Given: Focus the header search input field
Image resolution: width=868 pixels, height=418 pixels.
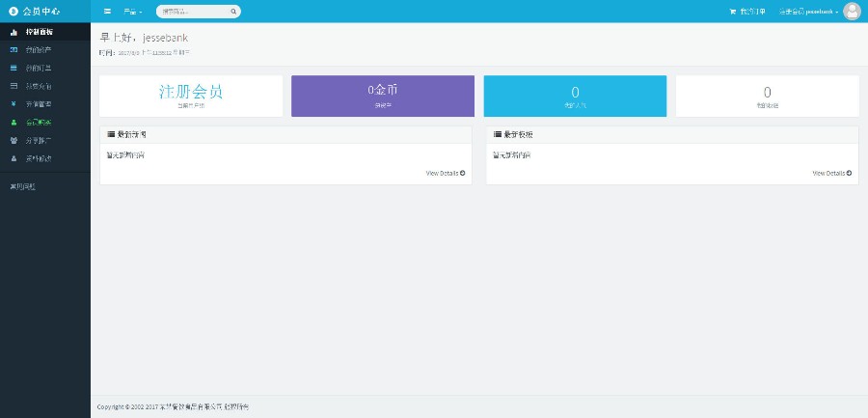Looking at the screenshot, I should click(x=193, y=12).
